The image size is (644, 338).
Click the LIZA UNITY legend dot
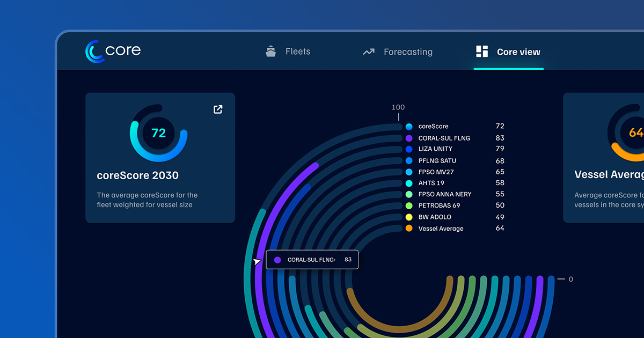point(409,149)
